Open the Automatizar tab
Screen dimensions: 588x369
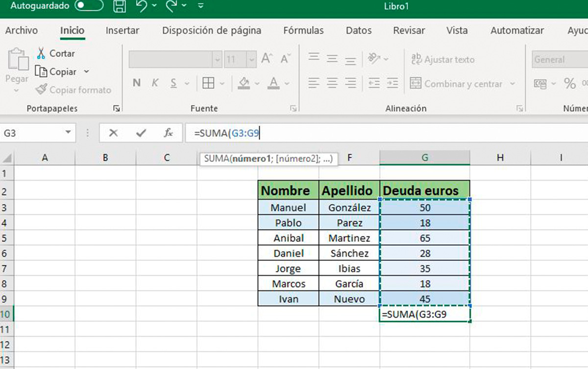click(517, 30)
